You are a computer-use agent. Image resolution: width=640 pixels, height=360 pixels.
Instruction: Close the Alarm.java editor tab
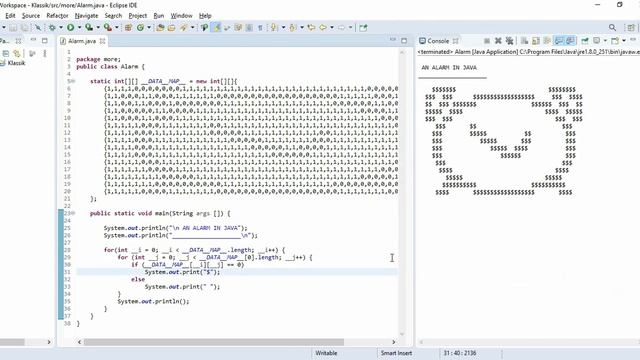pyautogui.click(x=102, y=41)
